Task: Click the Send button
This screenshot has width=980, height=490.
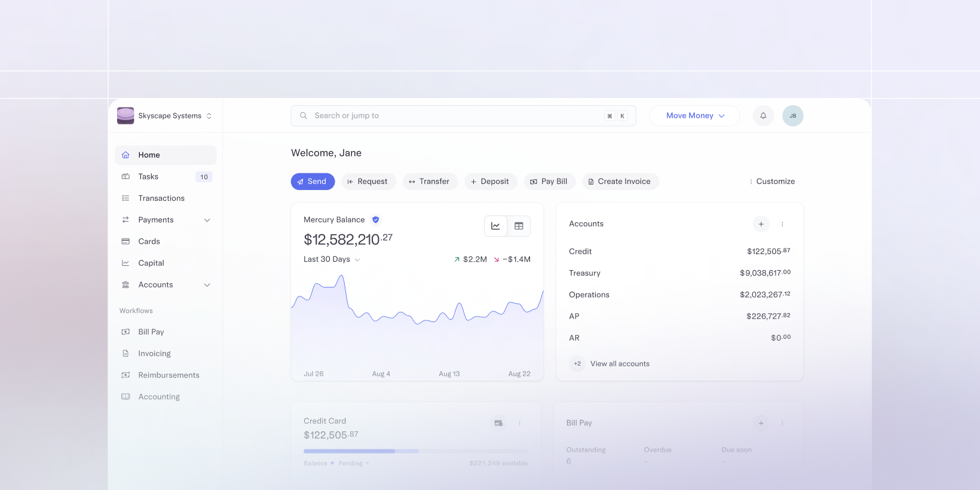Action: tap(313, 182)
